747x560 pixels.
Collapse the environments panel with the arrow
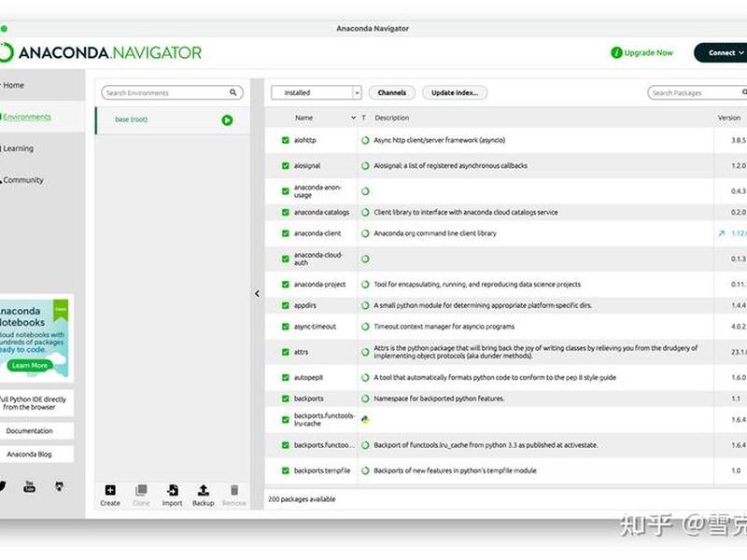pos(258,294)
